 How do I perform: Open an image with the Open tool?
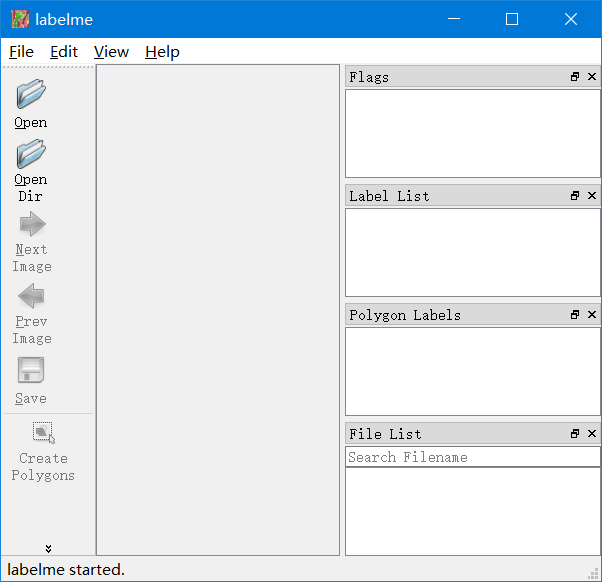point(31,104)
